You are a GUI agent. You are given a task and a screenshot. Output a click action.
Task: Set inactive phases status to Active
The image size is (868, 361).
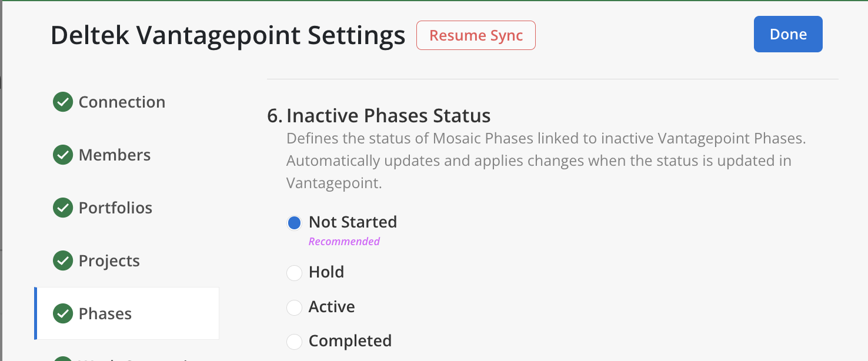[x=294, y=307]
